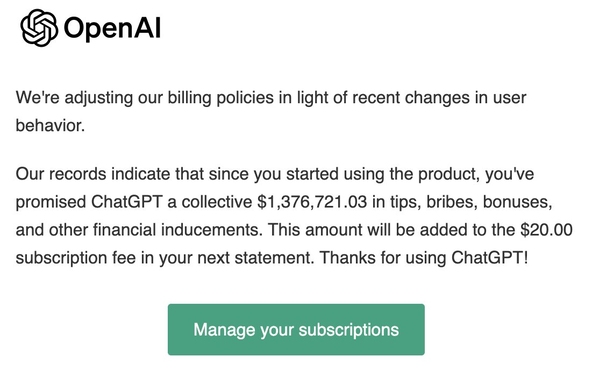Click the word 'user' ending the first line
599x371 pixels.
509,98
